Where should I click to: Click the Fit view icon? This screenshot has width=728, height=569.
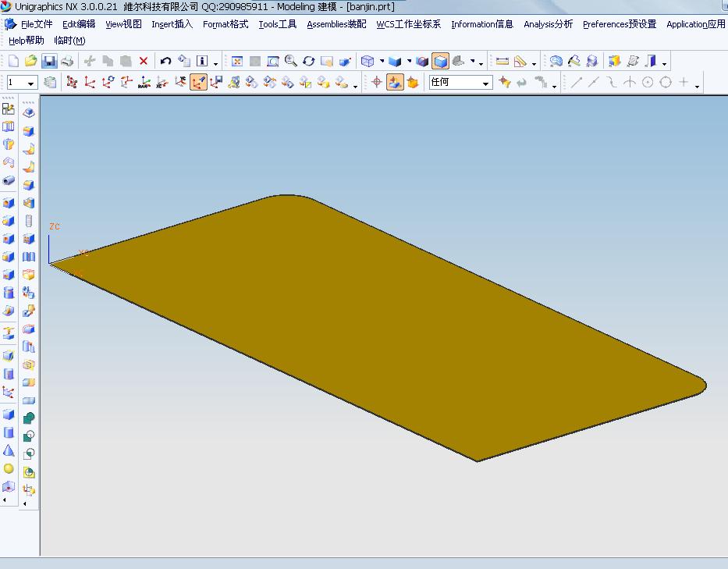(x=236, y=61)
